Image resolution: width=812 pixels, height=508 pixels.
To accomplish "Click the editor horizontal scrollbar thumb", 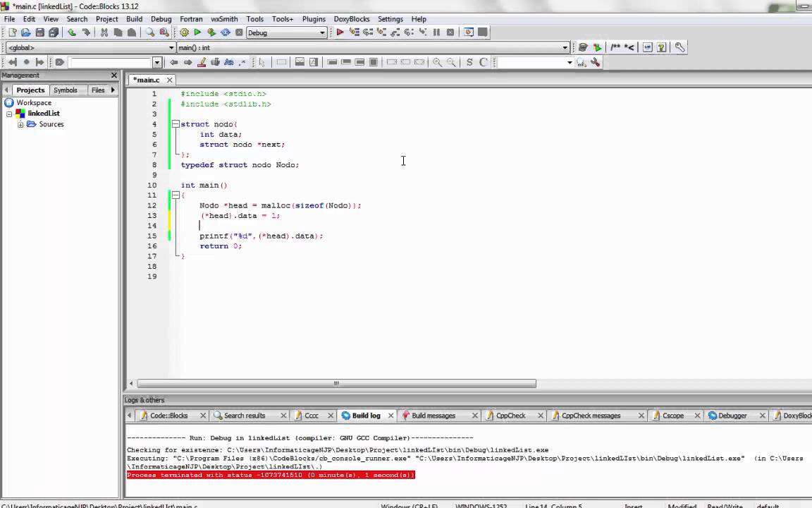I will point(337,384).
